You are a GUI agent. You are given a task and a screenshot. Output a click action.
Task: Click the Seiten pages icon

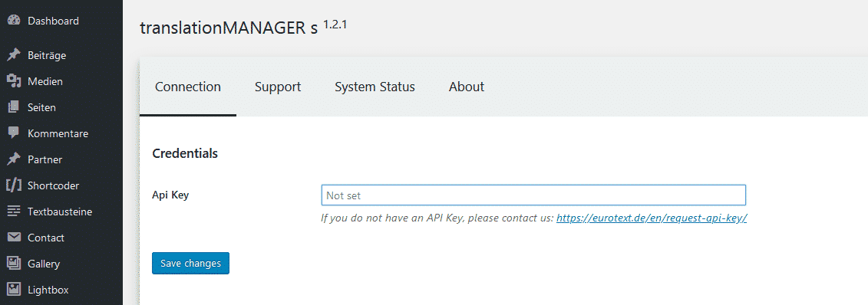[13, 107]
